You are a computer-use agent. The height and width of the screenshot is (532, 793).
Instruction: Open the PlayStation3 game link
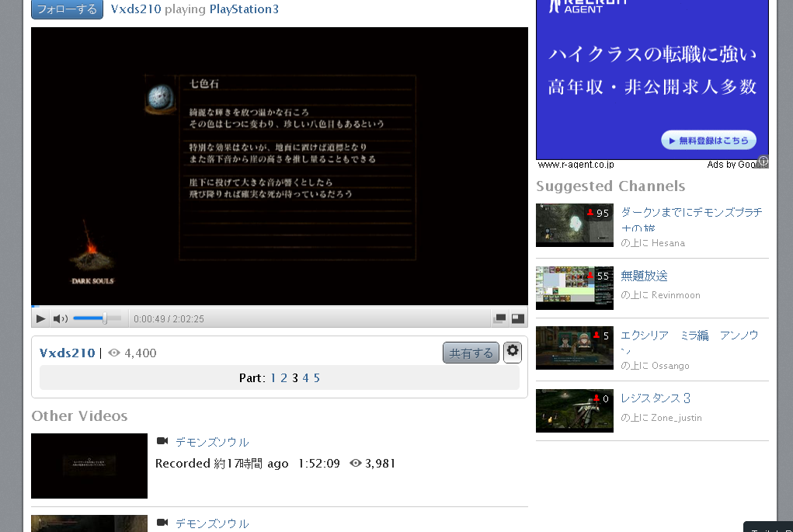point(244,9)
